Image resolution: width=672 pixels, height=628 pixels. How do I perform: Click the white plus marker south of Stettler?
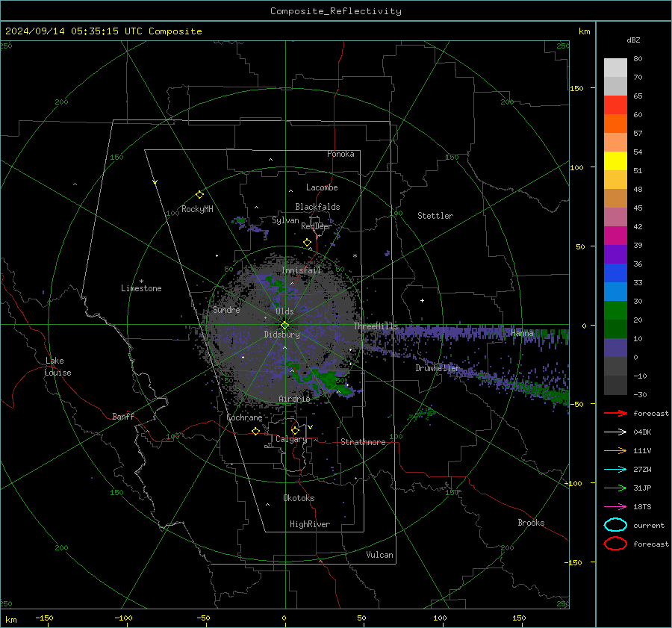422,300
